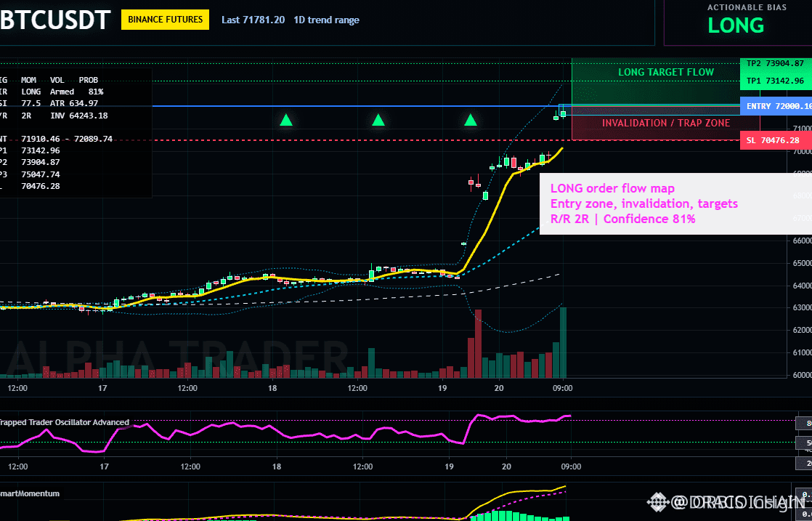Click the 73142.96 value in stats panel

pos(41,150)
